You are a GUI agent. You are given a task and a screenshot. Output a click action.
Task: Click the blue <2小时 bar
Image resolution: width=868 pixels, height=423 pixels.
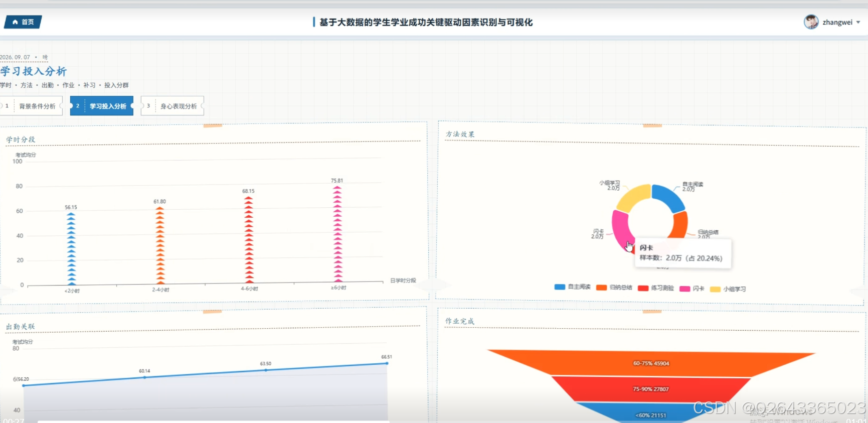click(x=71, y=249)
